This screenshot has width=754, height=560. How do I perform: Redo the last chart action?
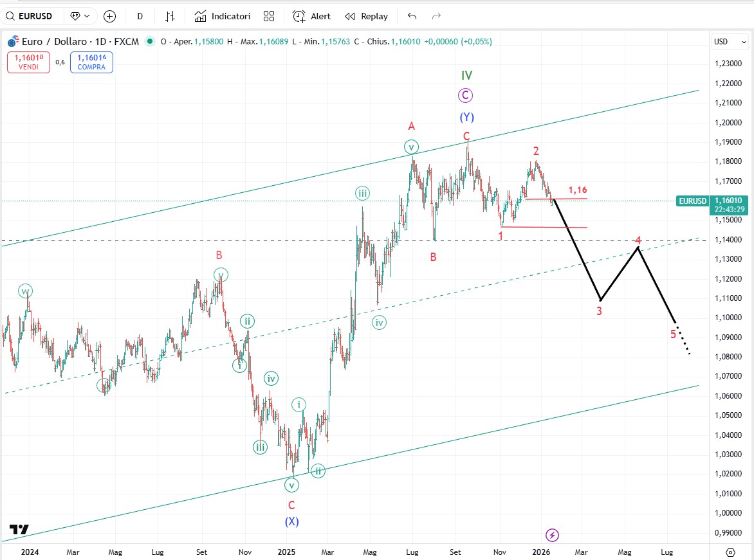(x=436, y=16)
